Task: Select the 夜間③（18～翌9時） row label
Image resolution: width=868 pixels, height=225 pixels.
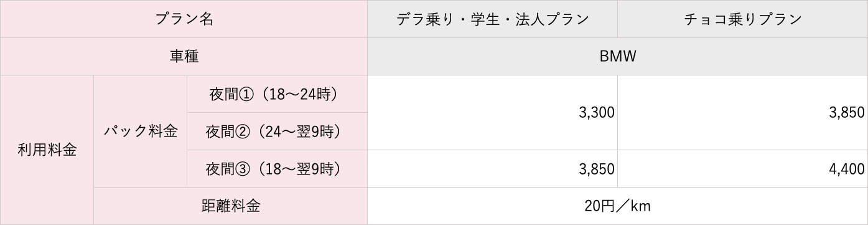Action: coord(278,169)
